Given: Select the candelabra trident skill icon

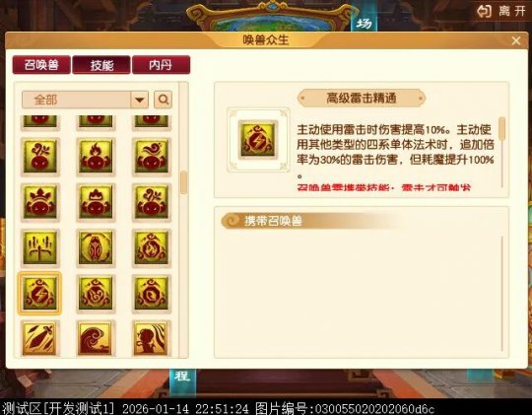Looking at the screenshot, I should 39,247.
